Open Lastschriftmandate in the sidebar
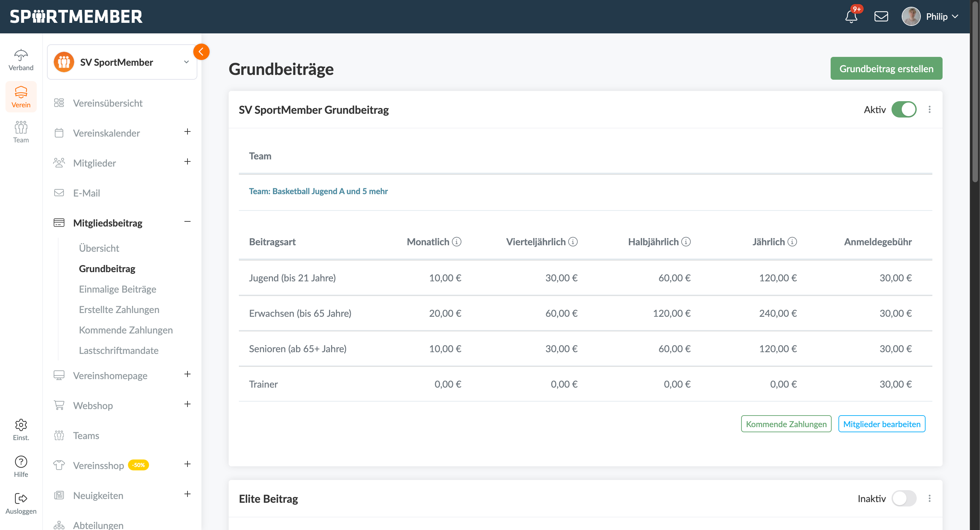 [118, 350]
